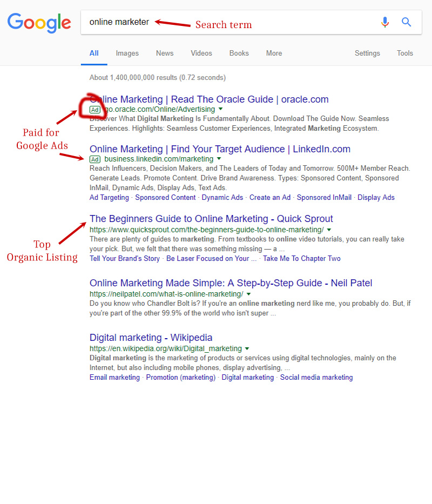Open the Ad Targeting sitelink
This screenshot has width=432, height=504.
point(109,197)
